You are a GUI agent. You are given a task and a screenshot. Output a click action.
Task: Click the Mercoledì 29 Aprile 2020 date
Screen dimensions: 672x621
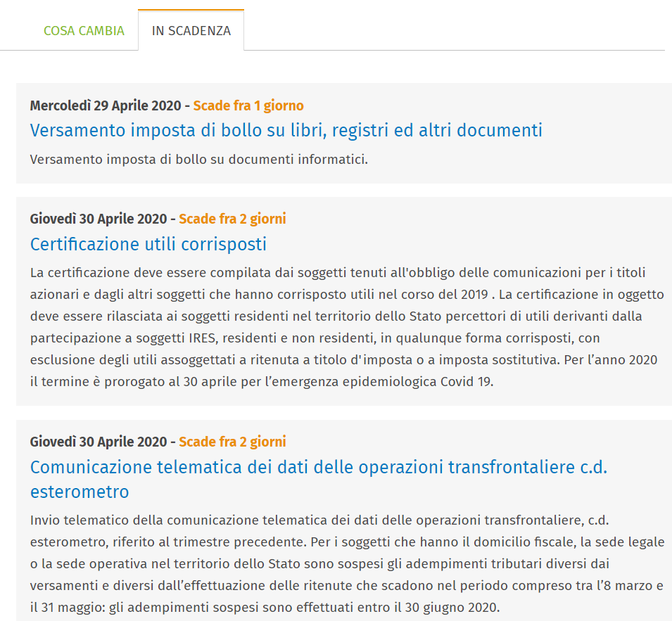point(106,105)
